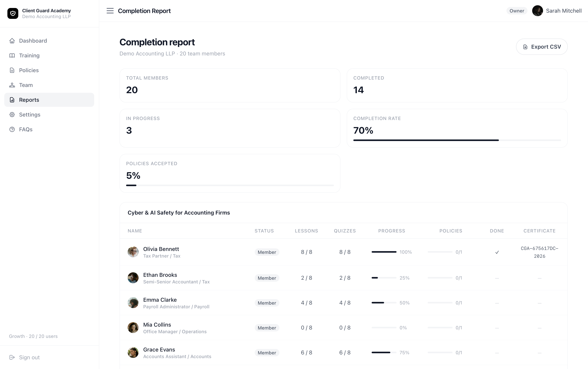Image resolution: width=588 pixels, height=369 pixels.
Task: Click the Export CSV button
Action: click(542, 47)
